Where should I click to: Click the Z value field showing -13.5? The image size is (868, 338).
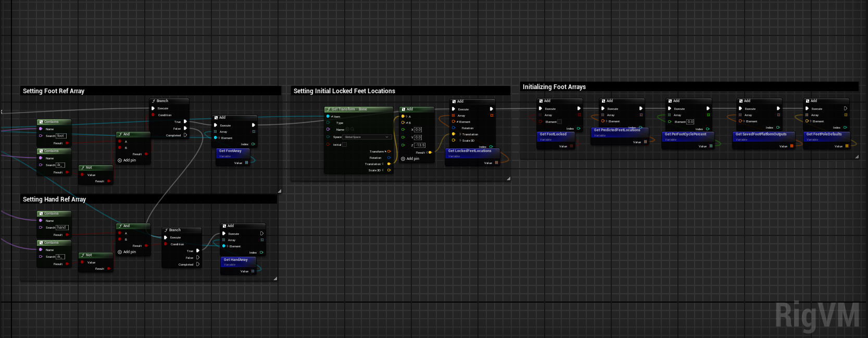(420, 145)
